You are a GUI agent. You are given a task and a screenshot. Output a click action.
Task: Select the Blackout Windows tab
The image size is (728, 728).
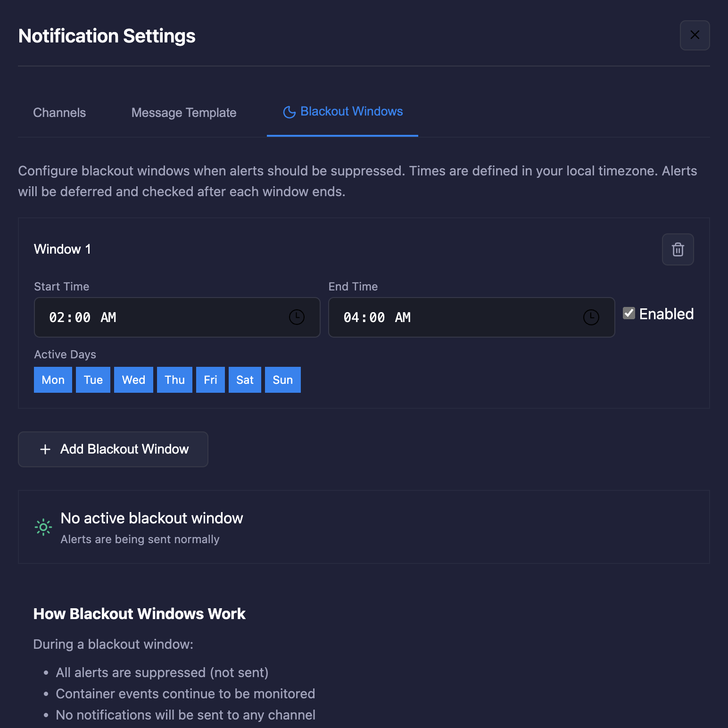[351, 112]
